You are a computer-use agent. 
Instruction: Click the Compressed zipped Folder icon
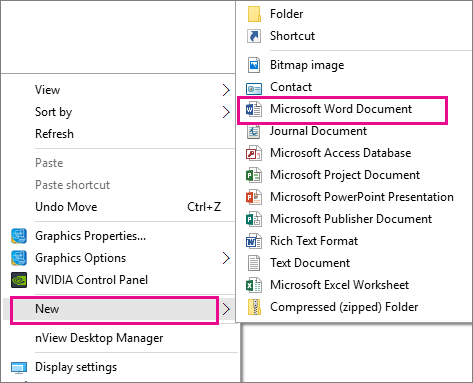tap(254, 307)
